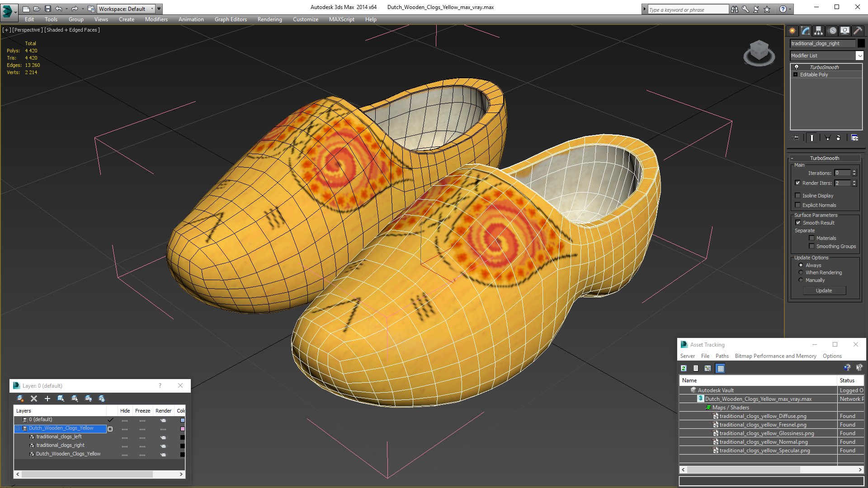
Task: Click object color swatch beside the object name
Action: 861,43
